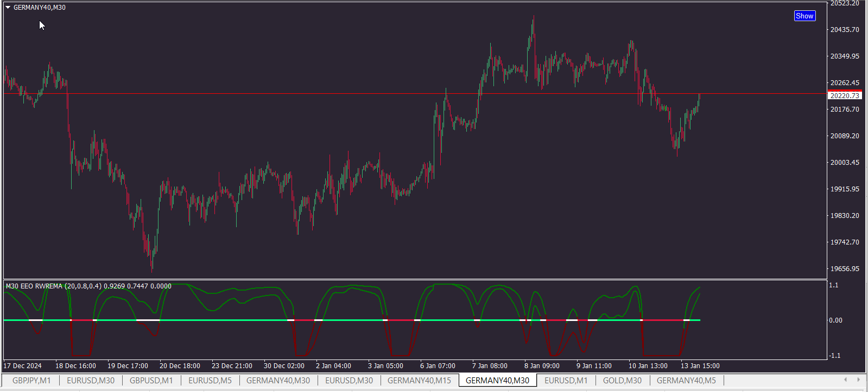The image size is (868, 392).
Task: Click the 7 Jan 08:00 time label
Action: (490, 366)
